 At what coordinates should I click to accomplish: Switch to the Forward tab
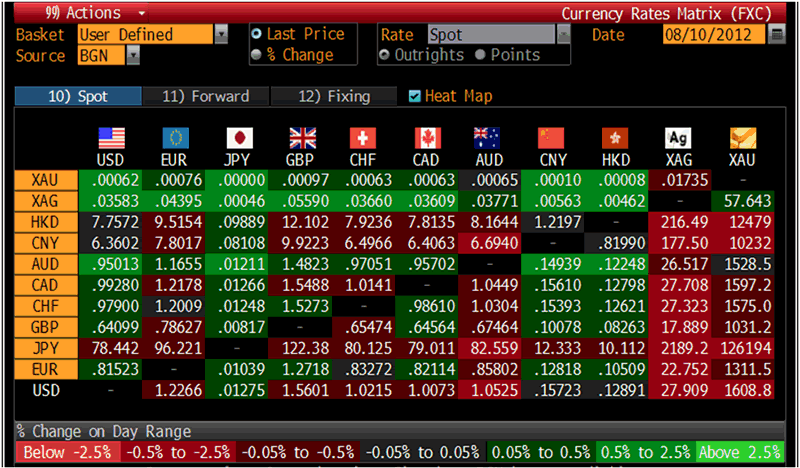(204, 97)
